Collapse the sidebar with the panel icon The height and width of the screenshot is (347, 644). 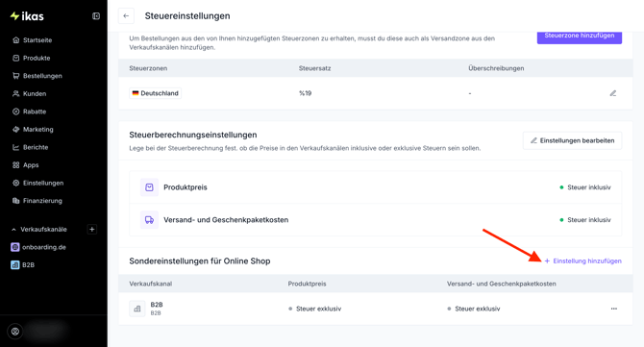[96, 16]
